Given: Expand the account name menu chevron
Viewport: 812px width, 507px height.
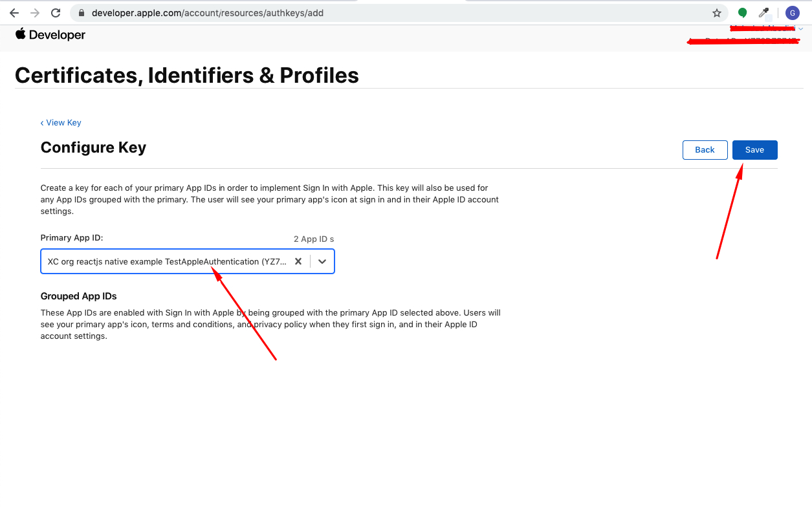Looking at the screenshot, I should tap(801, 28).
